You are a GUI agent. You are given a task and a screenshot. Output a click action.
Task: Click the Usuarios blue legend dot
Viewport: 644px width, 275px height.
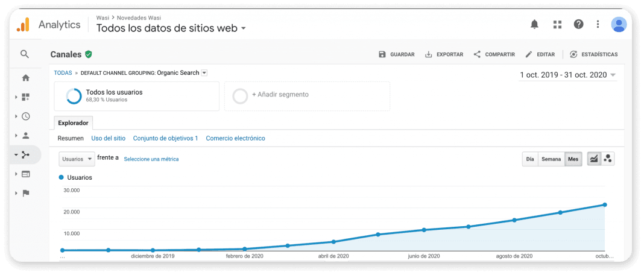(61, 177)
